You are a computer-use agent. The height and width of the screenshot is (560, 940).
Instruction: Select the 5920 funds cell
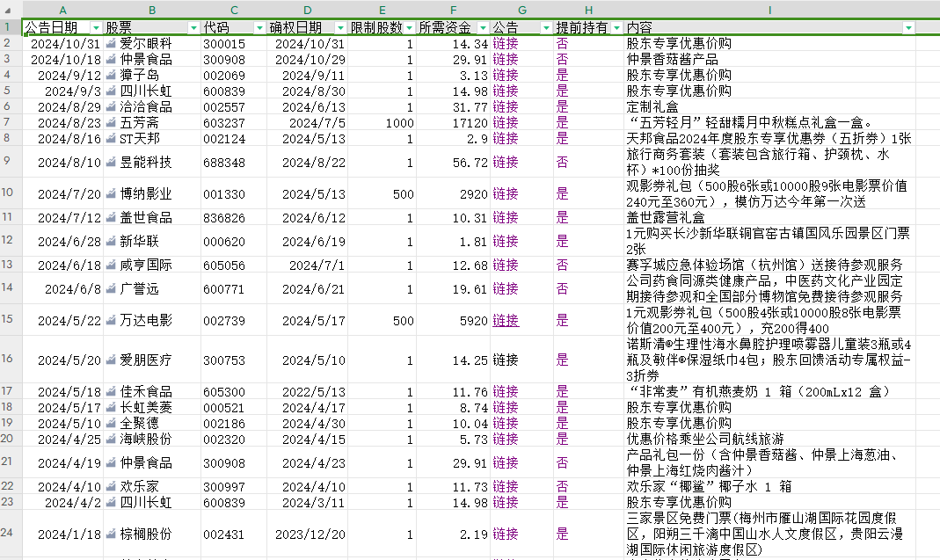[453, 320]
